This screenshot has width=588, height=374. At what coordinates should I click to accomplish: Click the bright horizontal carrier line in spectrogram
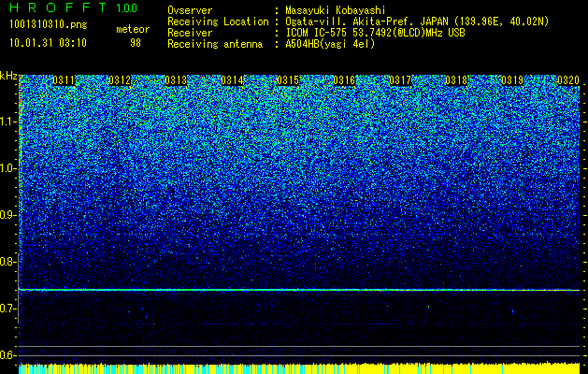coord(299,290)
